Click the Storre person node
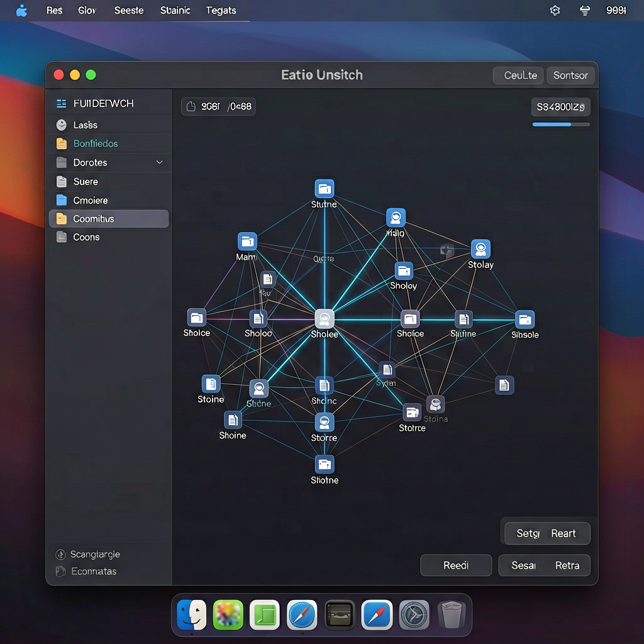This screenshot has height=644, width=644. [x=325, y=422]
